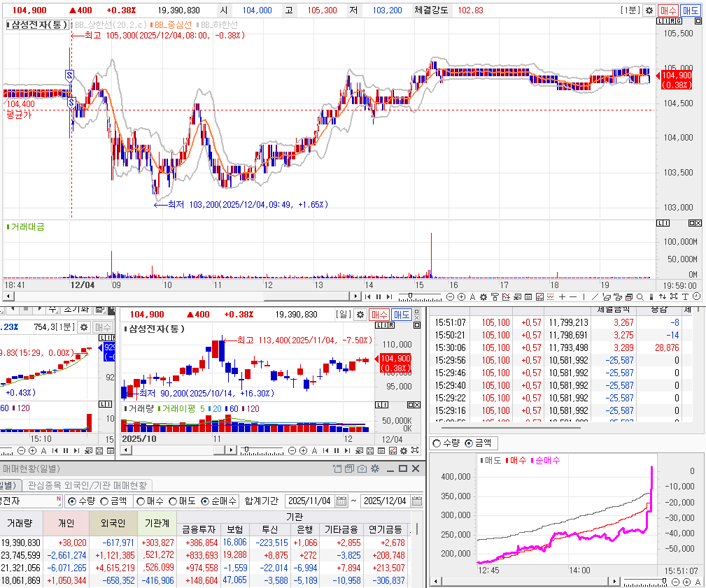Screen dimensions: 706x588
Task: Select the T text tool in main toolbar
Action: pos(685,296)
